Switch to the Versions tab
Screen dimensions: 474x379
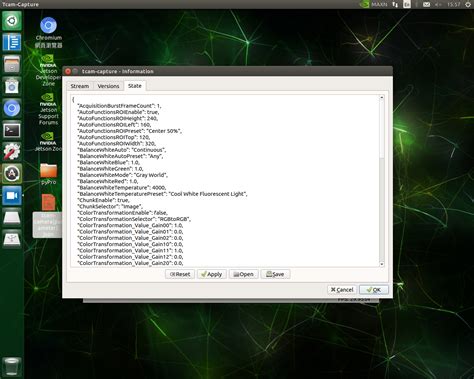coord(108,86)
